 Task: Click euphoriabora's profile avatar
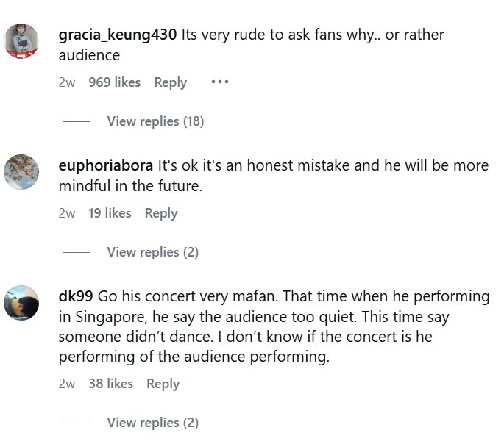click(21, 172)
